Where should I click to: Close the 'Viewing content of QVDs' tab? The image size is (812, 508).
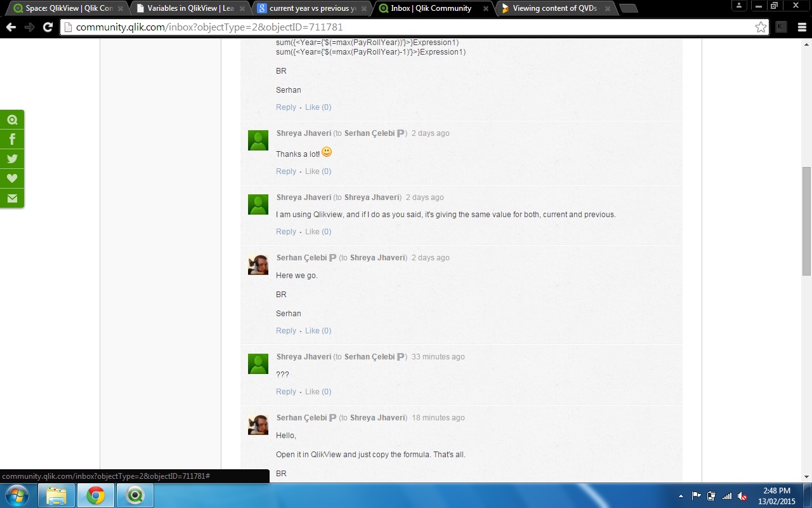(608, 9)
